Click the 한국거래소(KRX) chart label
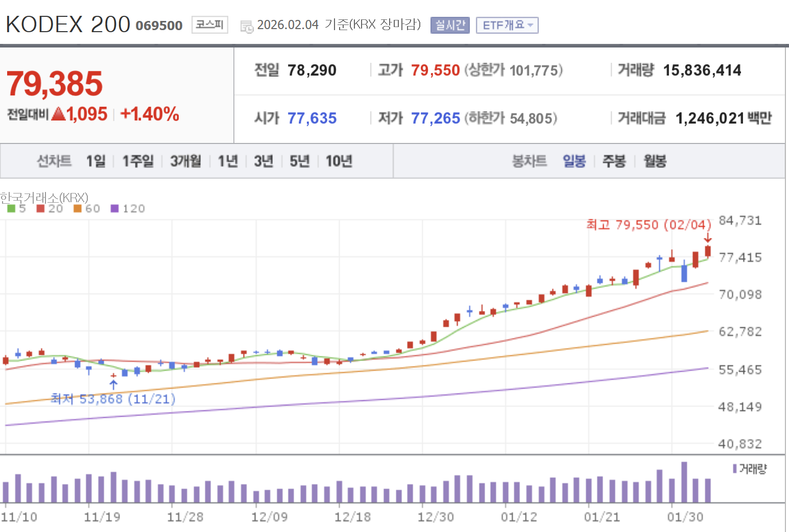 (44, 197)
